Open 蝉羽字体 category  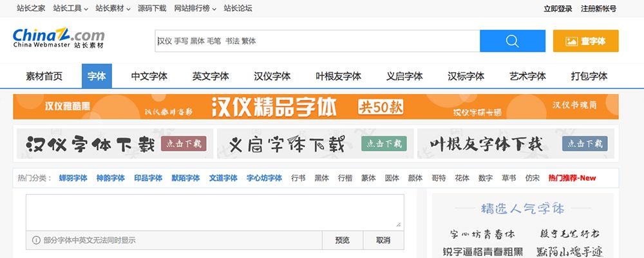point(73,178)
